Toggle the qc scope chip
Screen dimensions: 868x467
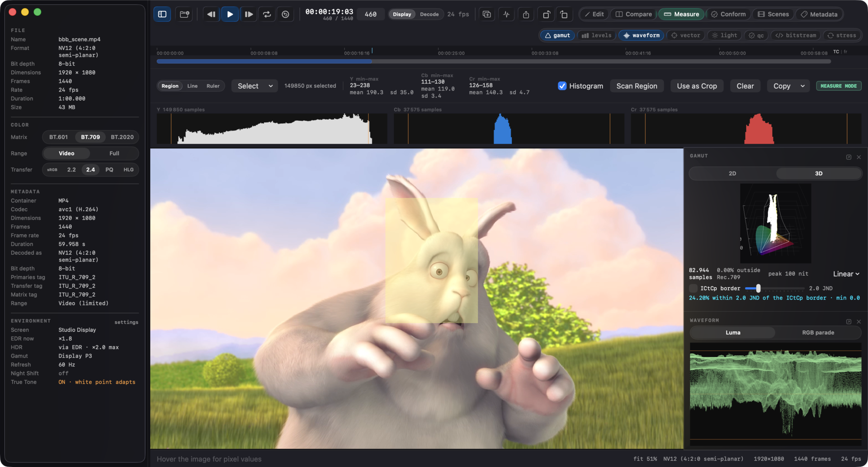[756, 35]
